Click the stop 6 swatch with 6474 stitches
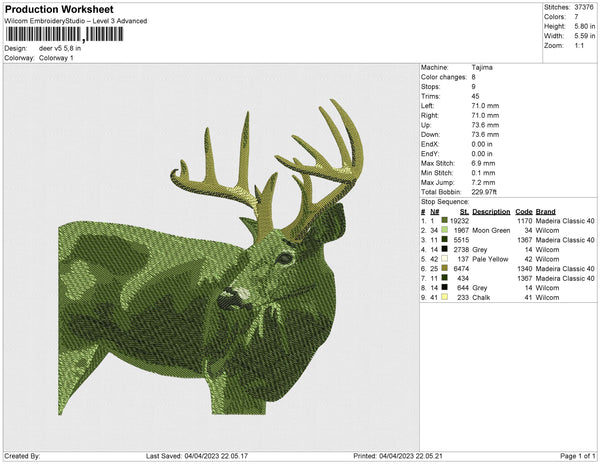The width and height of the screenshot is (600, 464). [x=445, y=269]
